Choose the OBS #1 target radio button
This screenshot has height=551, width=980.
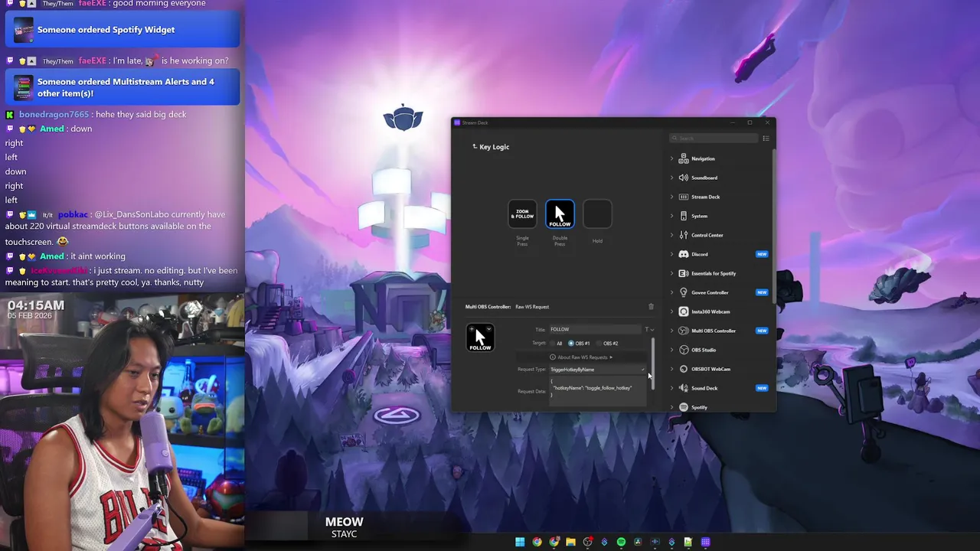pos(571,343)
